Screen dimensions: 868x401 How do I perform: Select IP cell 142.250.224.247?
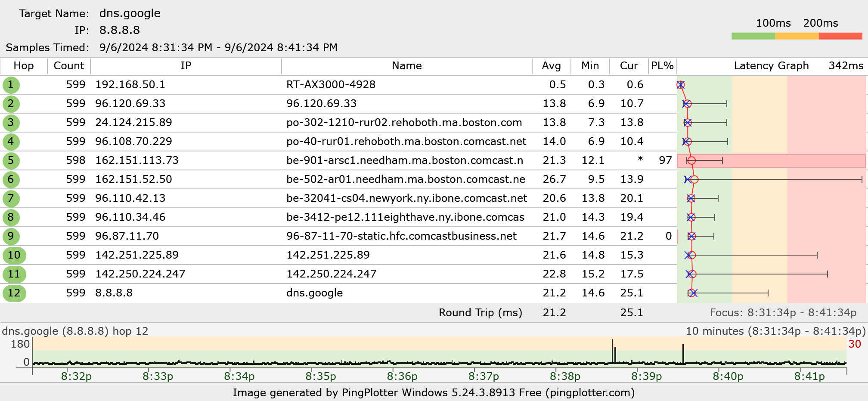pos(140,274)
